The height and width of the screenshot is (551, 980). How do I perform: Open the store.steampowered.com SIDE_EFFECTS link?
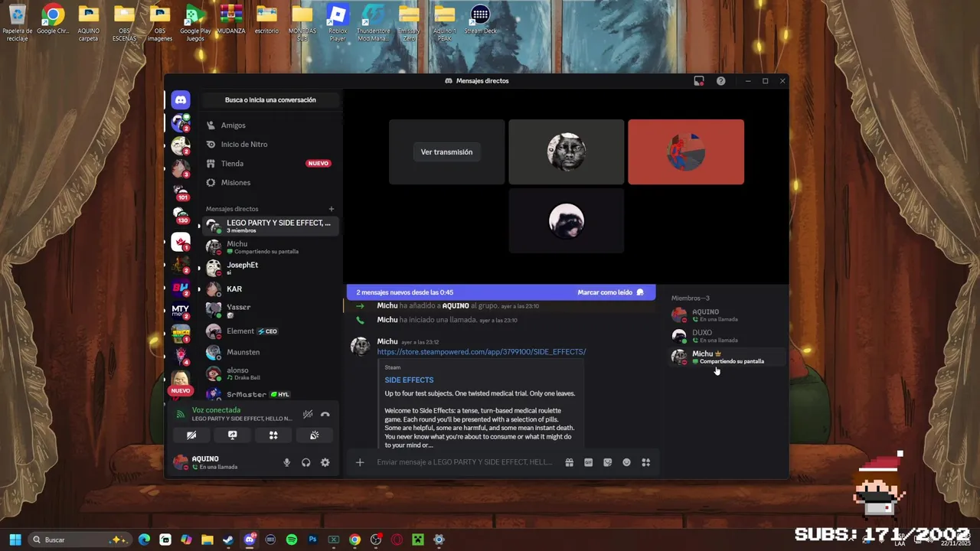click(x=482, y=352)
